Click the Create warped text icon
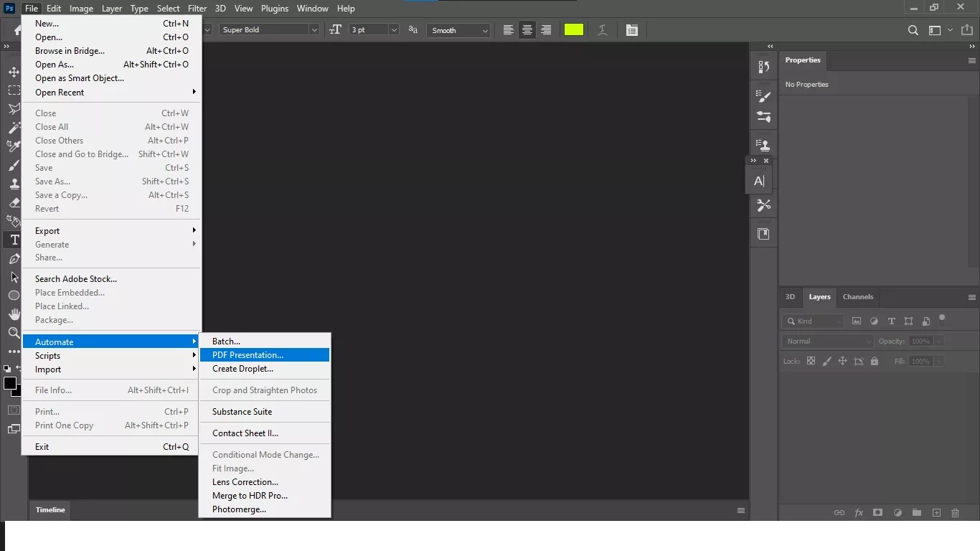Screen dimensions: 980x551 603,30
